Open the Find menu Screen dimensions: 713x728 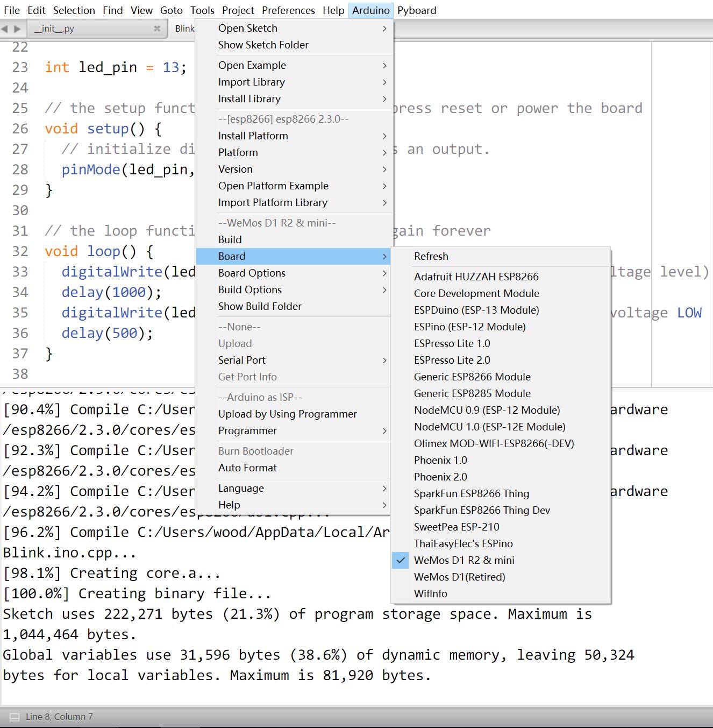point(113,10)
